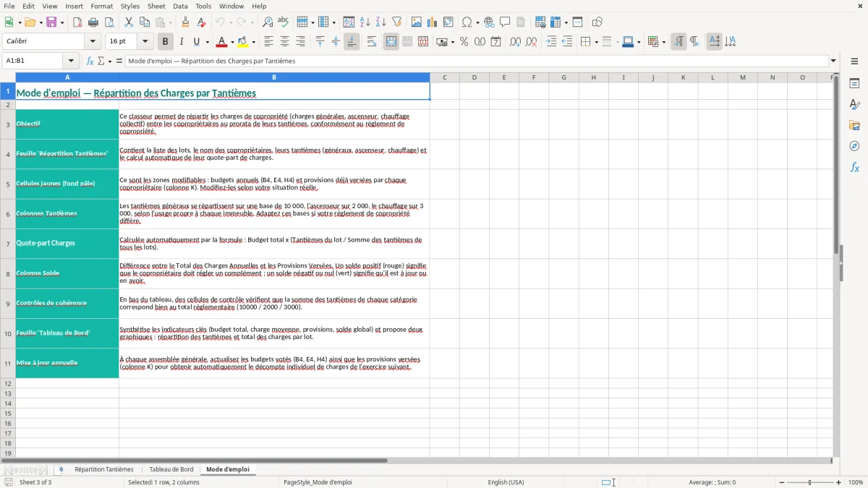
Task: Sort ascending A to Z
Action: point(365,22)
